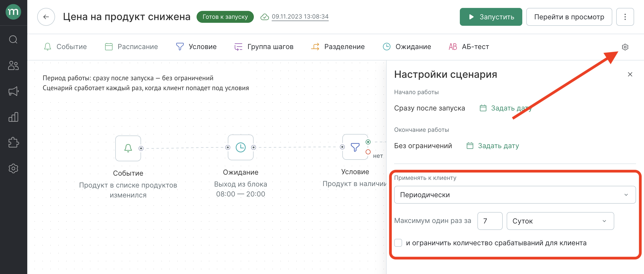The height and width of the screenshot is (274, 644).
Task: Close the scenario settings panel
Action: pos(630,74)
